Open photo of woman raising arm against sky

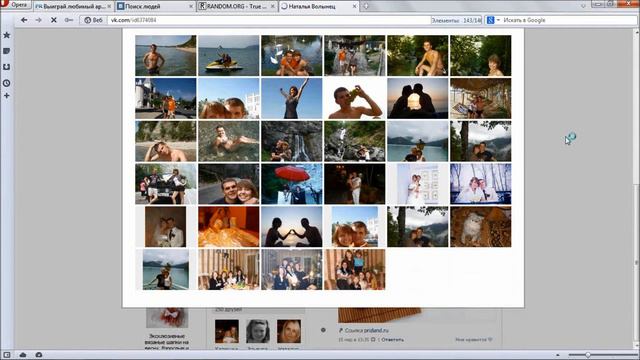291,98
